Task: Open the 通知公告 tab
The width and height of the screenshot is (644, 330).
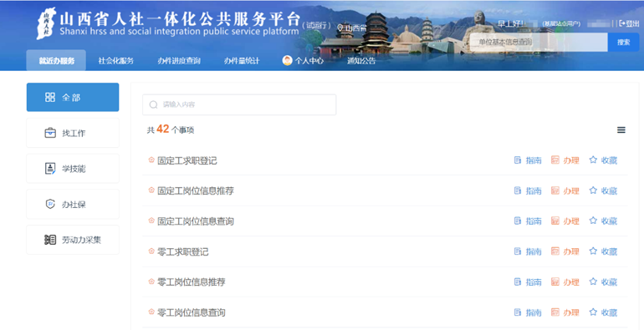Action: click(361, 61)
